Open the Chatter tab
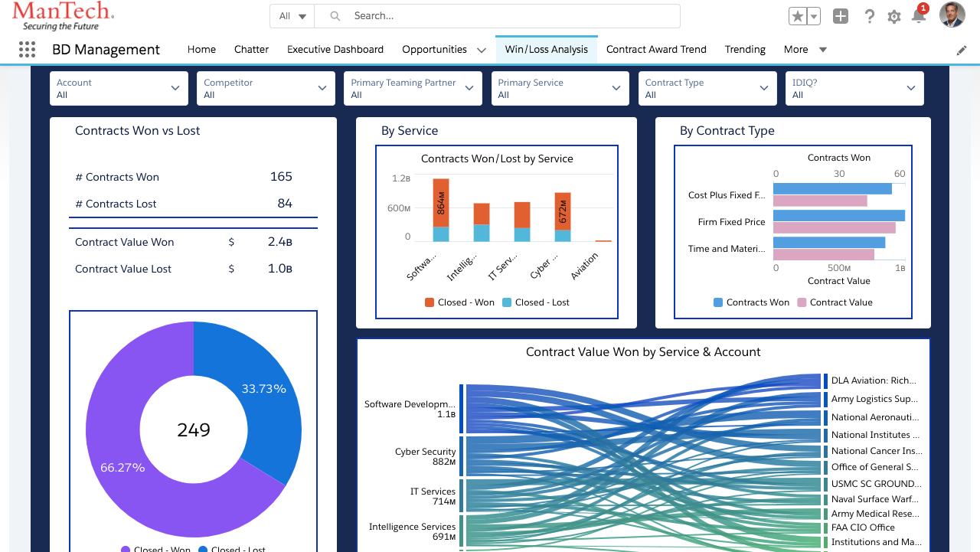The image size is (980, 552). point(251,49)
